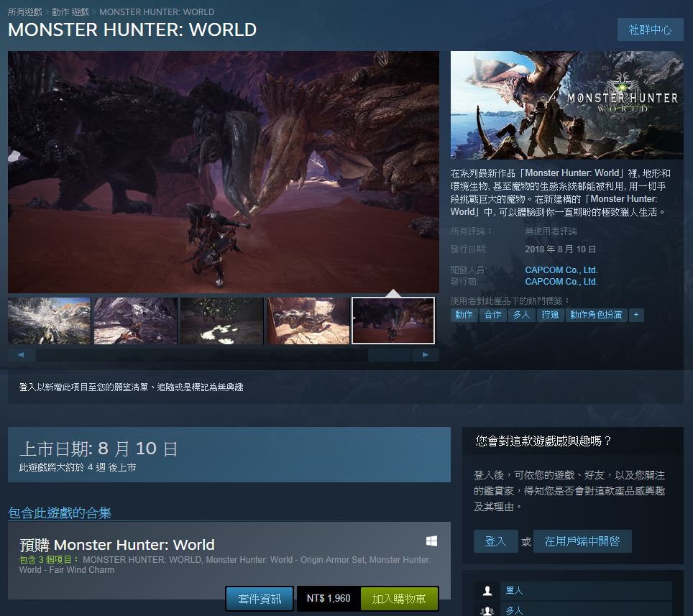Click 在用戶端中開啟 open in client button
The width and height of the screenshot is (693, 616).
582,541
